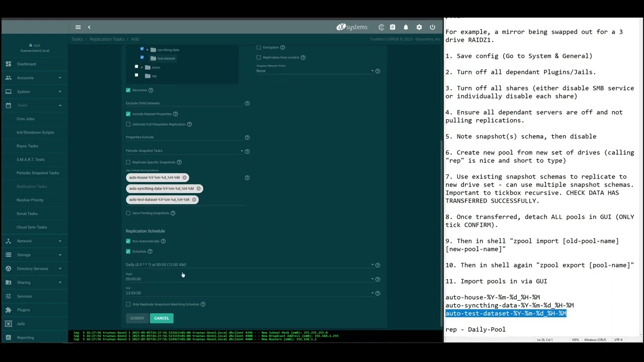Open Scrub Tasks in sidebar
This screenshot has width=644, height=362.
coord(27,214)
